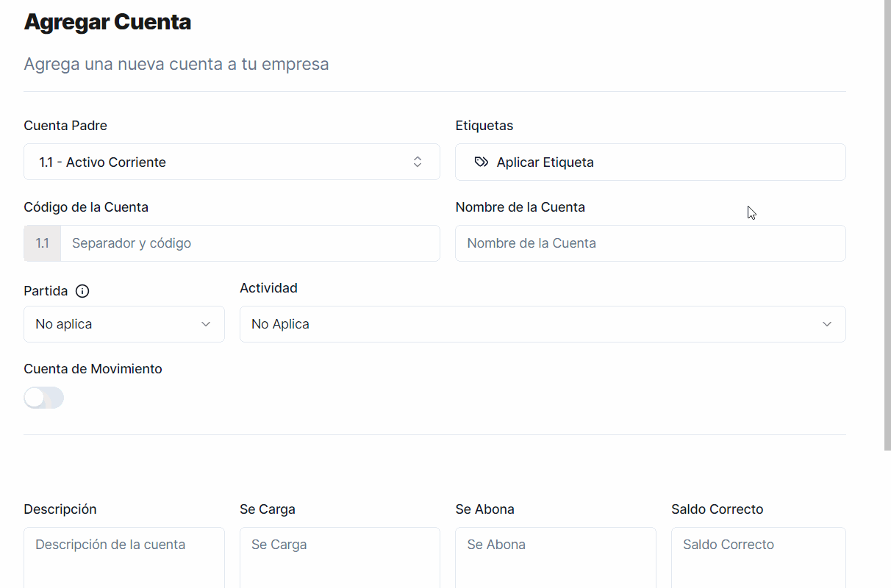Click the Nombre de la Cuenta input

pos(650,243)
